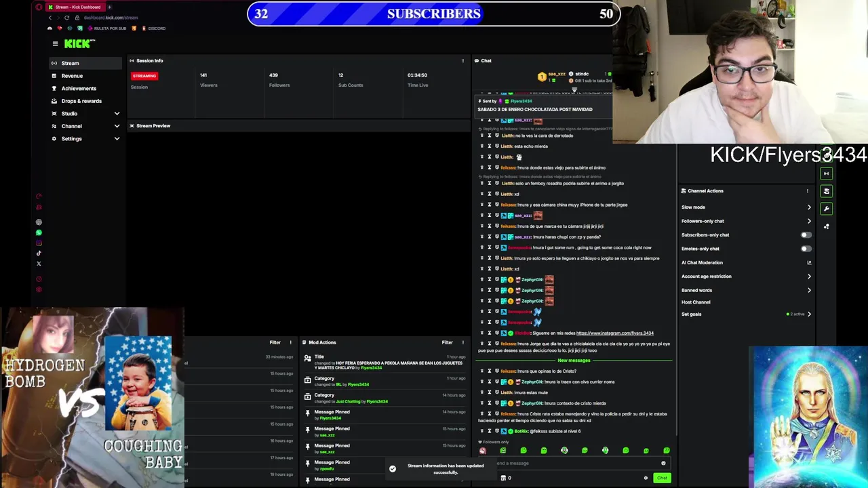Expand the Settings sidebar section
Screen dimensions: 868x488
pyautogui.click(x=117, y=139)
